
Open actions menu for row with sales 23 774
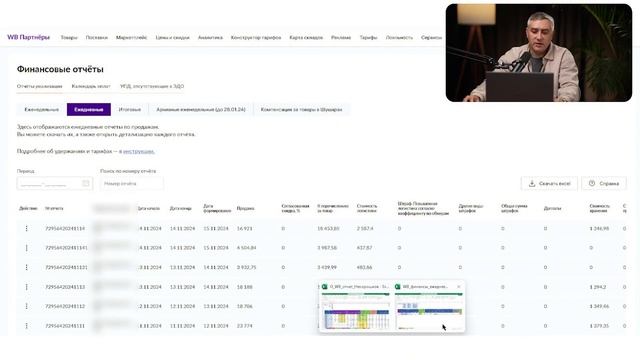pos(27,326)
